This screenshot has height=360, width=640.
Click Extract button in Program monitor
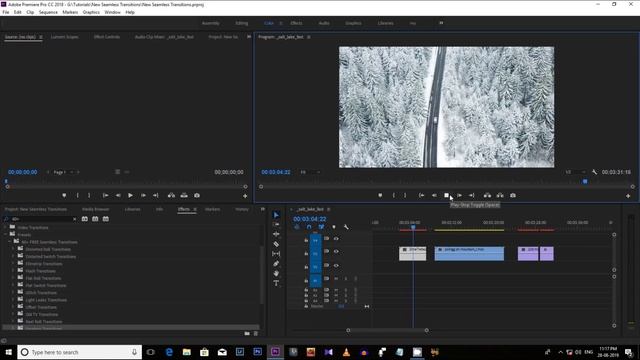point(500,196)
